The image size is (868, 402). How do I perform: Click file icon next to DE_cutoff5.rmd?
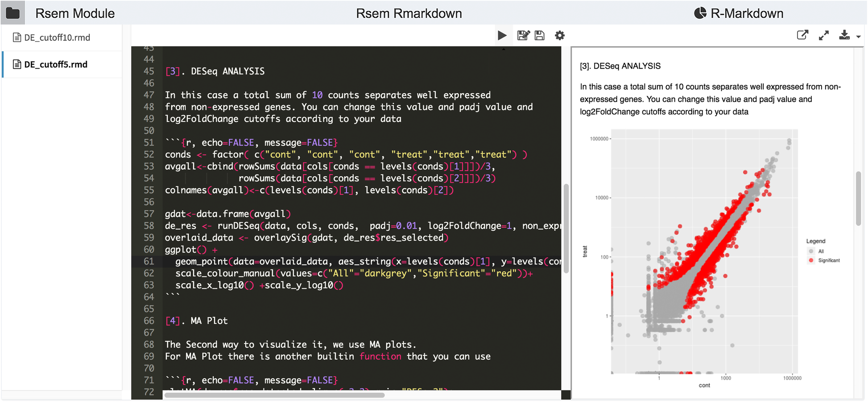[x=17, y=64]
